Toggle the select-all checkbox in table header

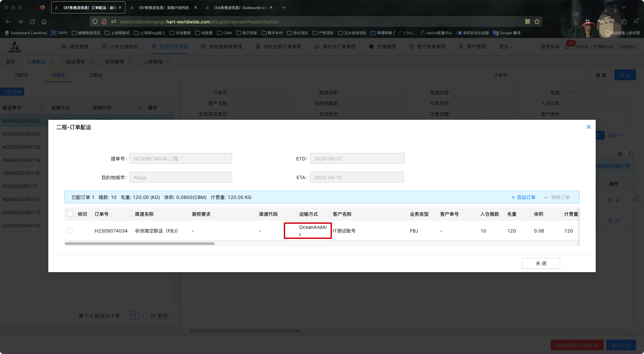click(x=70, y=214)
